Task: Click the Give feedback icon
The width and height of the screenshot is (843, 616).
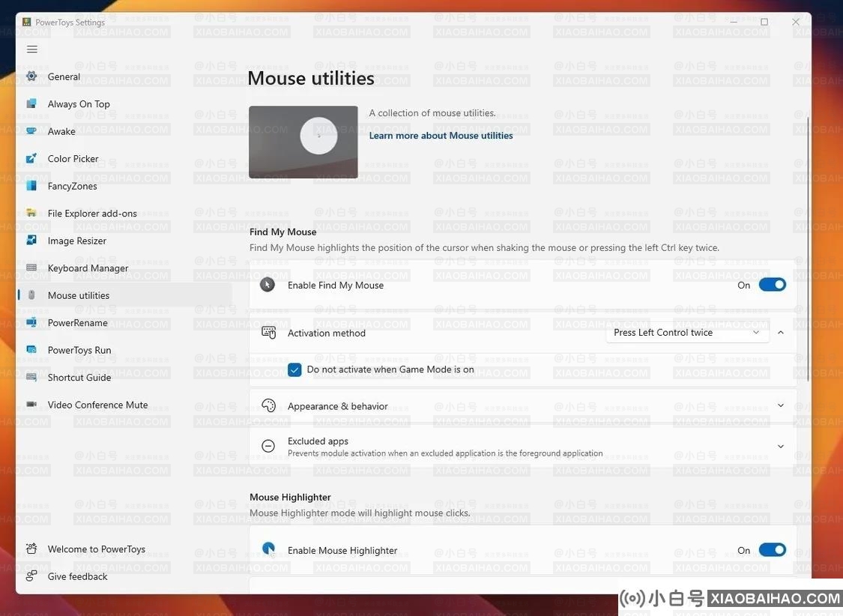Action: [x=31, y=576]
